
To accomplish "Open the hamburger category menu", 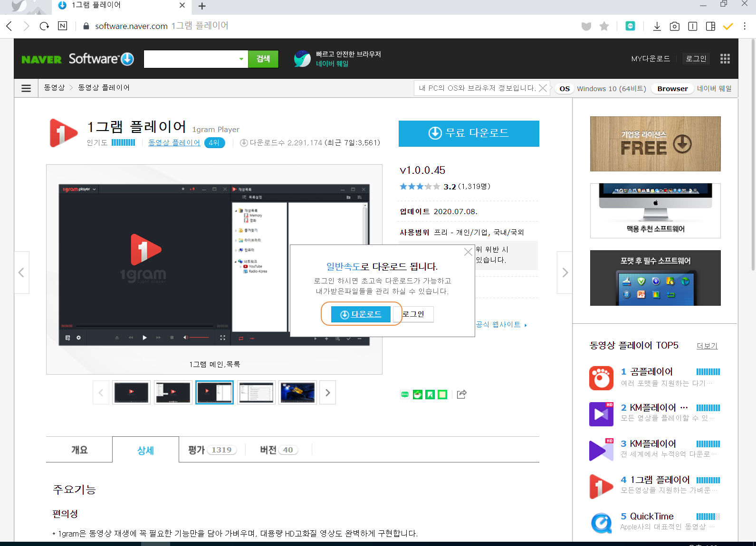I will pos(26,88).
